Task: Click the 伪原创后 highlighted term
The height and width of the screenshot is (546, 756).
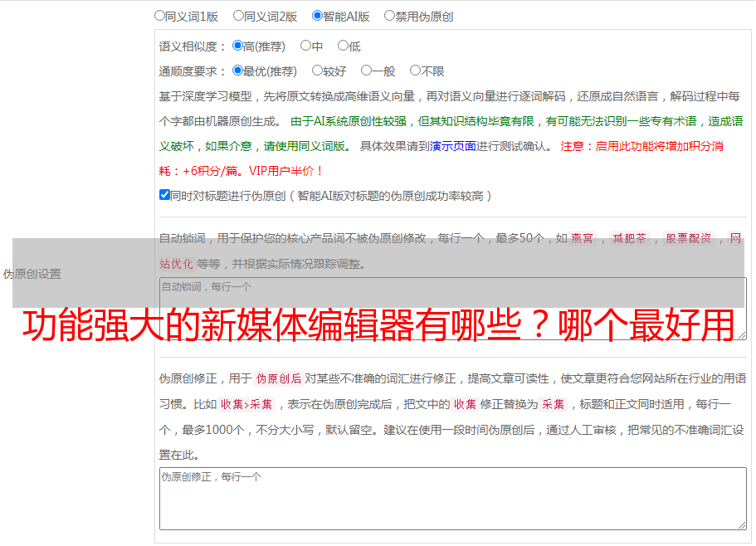Action: tap(279, 378)
